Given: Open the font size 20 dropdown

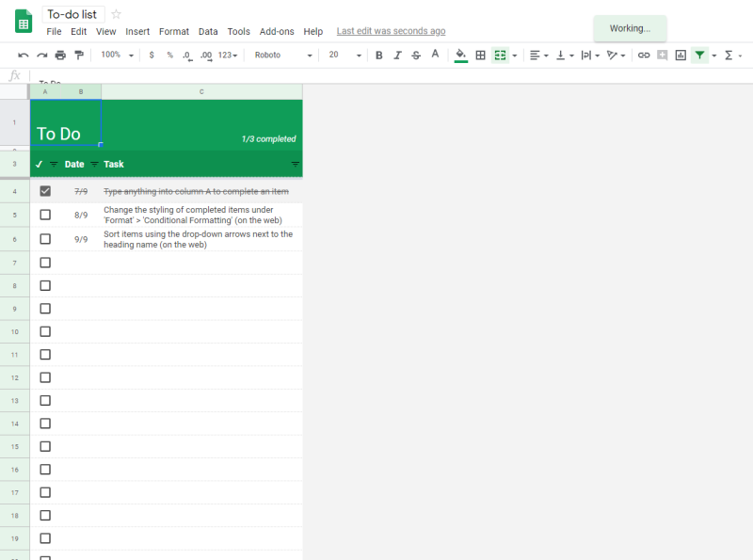Looking at the screenshot, I should (344, 56).
